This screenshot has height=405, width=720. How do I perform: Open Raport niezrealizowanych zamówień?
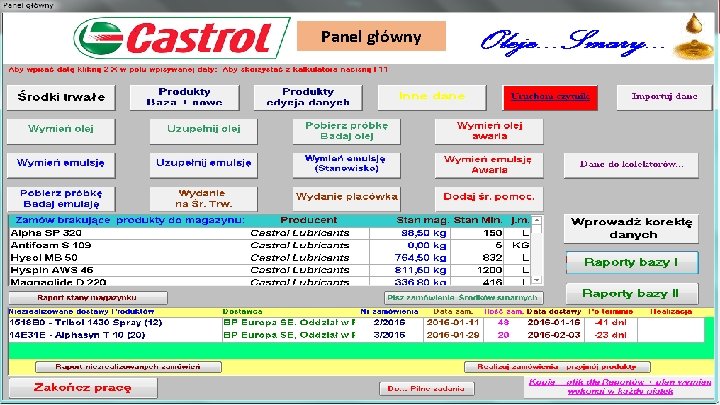(129, 367)
